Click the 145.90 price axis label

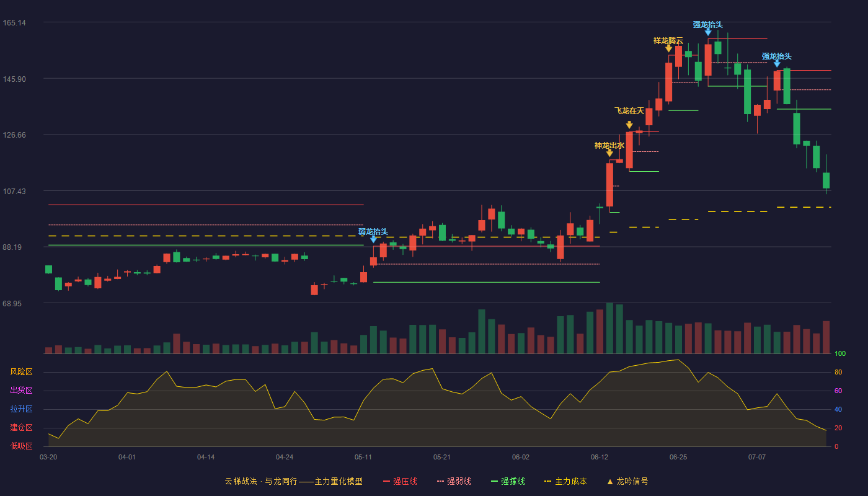pos(14,79)
